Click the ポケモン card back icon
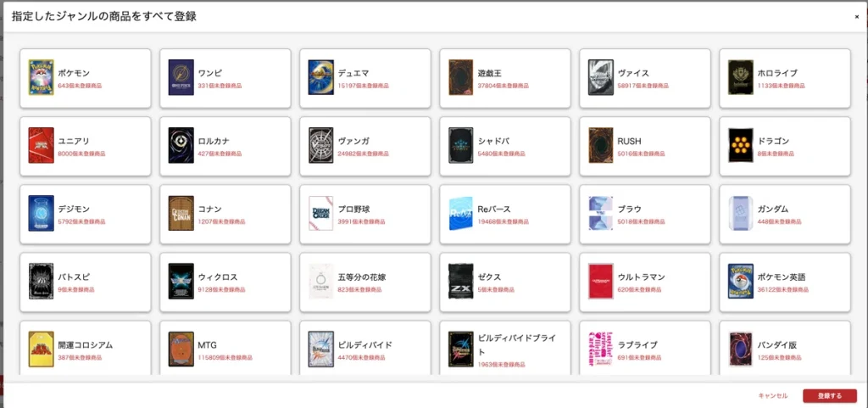 (x=41, y=77)
